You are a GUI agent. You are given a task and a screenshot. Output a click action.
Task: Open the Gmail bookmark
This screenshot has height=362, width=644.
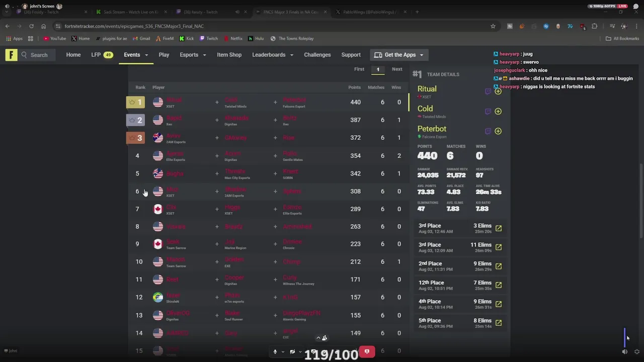coord(141,38)
